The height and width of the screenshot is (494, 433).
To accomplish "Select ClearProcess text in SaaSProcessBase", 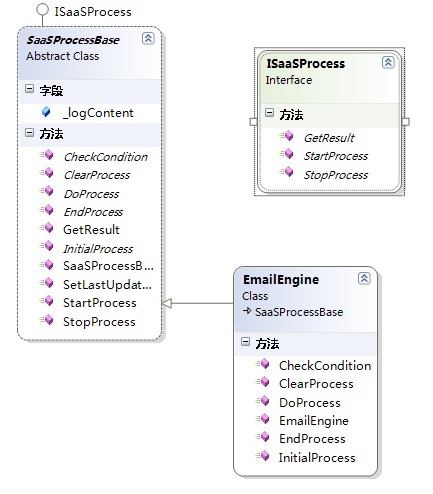I will [97, 175].
